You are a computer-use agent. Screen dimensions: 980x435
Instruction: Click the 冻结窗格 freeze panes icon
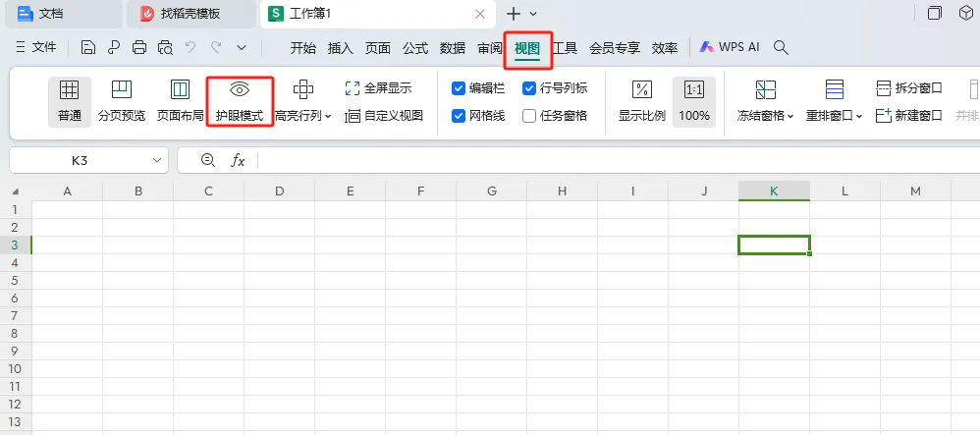pyautogui.click(x=766, y=90)
